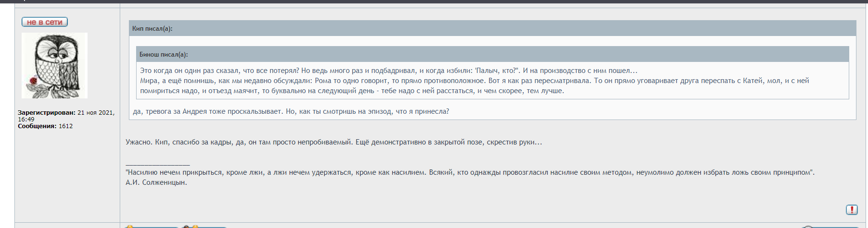Image resolution: width=868 pixels, height=228 pixels.
Task: Click the quoted line "да, тревога за Андрея"
Action: point(291,111)
